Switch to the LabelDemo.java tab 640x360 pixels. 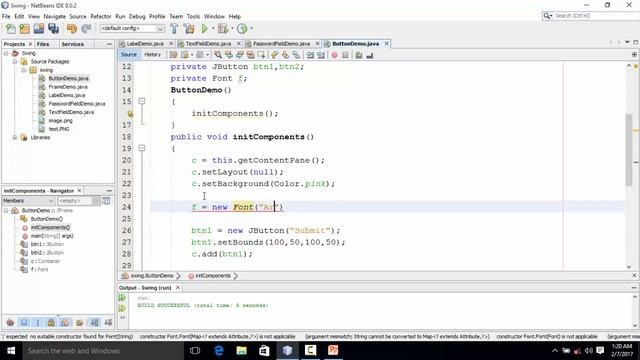pyautogui.click(x=145, y=44)
